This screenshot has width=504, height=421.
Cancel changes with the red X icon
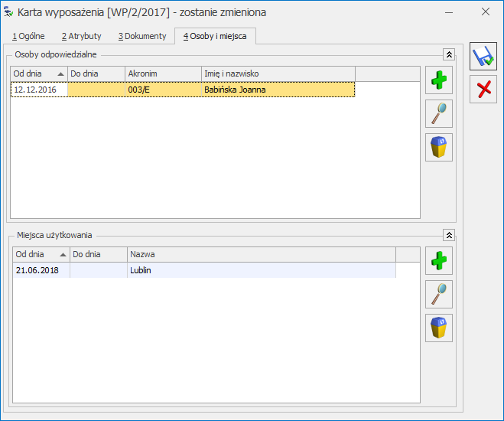[483, 90]
